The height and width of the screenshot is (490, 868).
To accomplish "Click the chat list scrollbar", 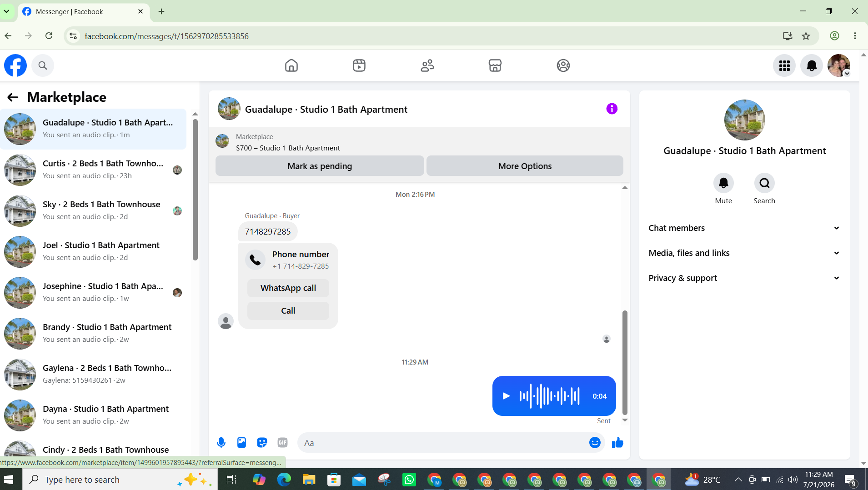I will click(195, 190).
